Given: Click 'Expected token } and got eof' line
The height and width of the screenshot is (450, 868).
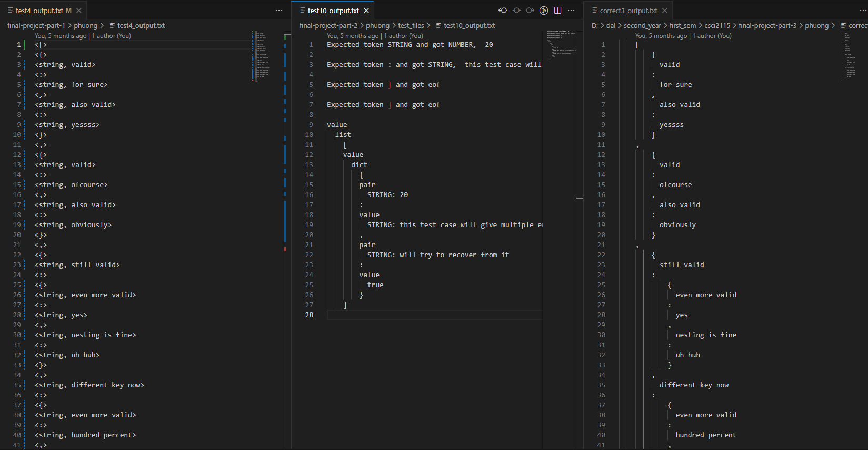Looking at the screenshot, I should pos(383,85).
